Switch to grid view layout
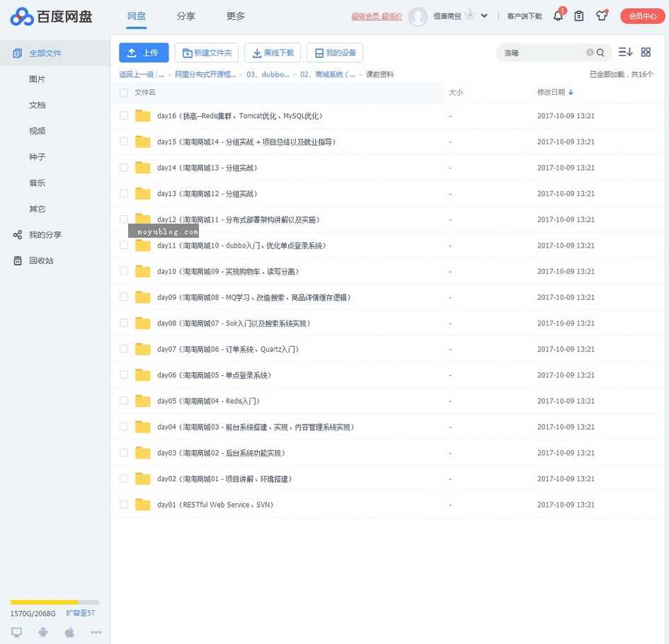Screen dimensions: 669x644 [x=645, y=52]
